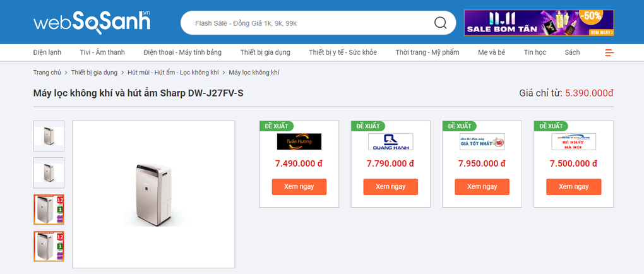The width and height of the screenshot is (644, 274).
Task: Select the second product thumbnail
Action: 49,173
